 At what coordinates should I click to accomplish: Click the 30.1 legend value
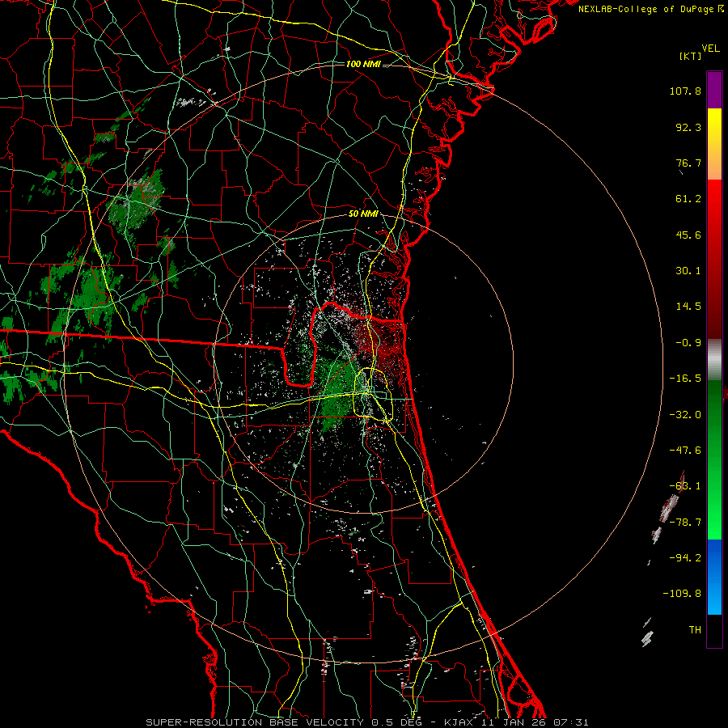[x=688, y=271]
